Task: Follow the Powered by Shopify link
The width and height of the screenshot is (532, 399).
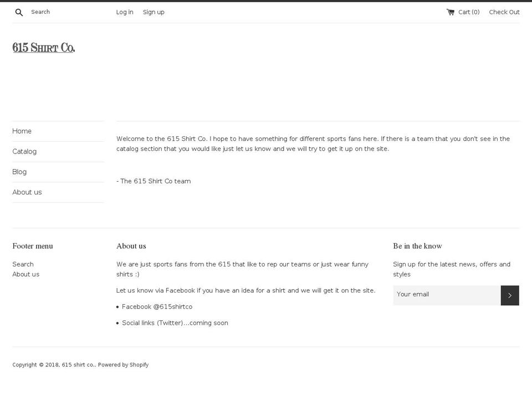Action: click(123, 365)
